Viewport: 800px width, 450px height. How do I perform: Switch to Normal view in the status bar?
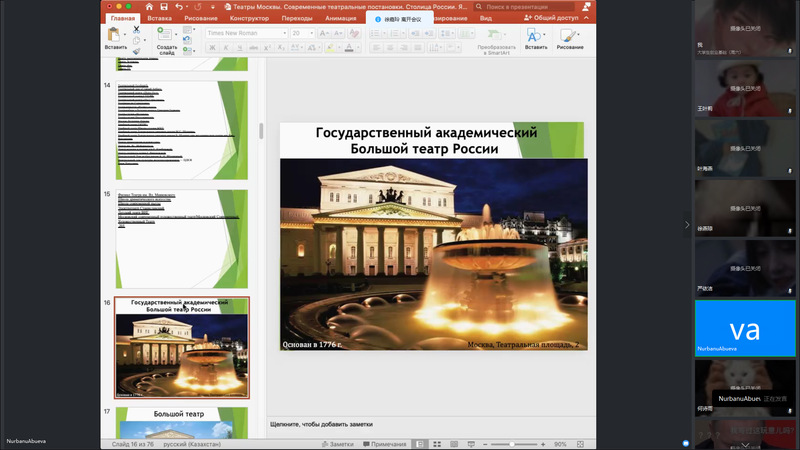click(x=419, y=444)
